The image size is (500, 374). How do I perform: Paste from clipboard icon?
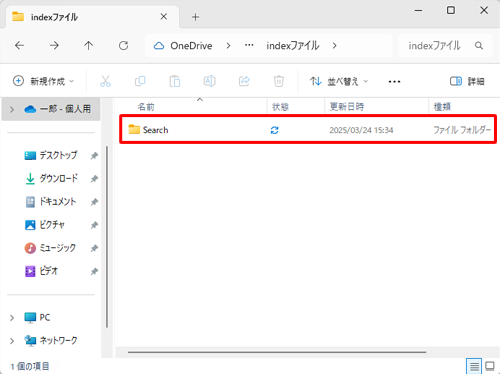click(175, 81)
